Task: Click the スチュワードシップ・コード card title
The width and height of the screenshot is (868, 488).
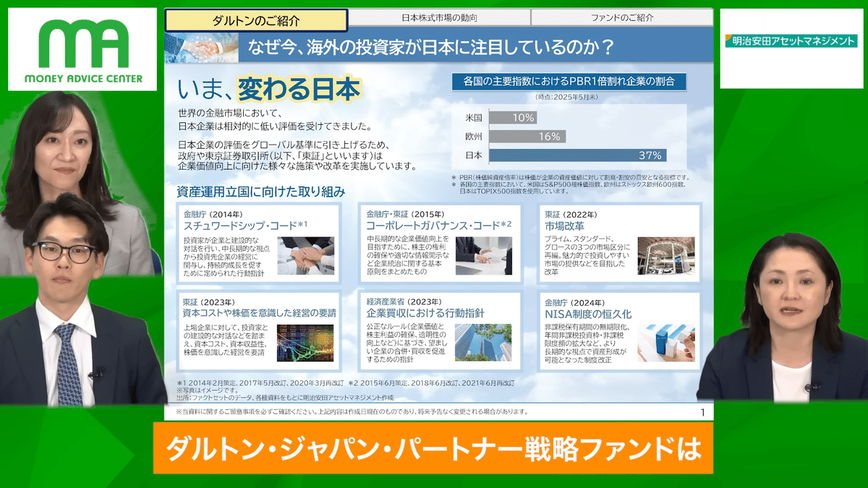Action: (x=246, y=226)
